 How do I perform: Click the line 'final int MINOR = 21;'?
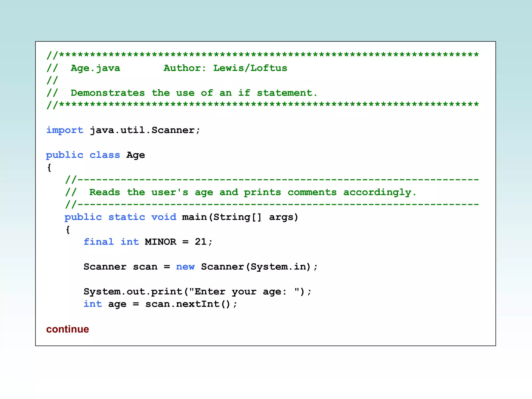click(148, 242)
